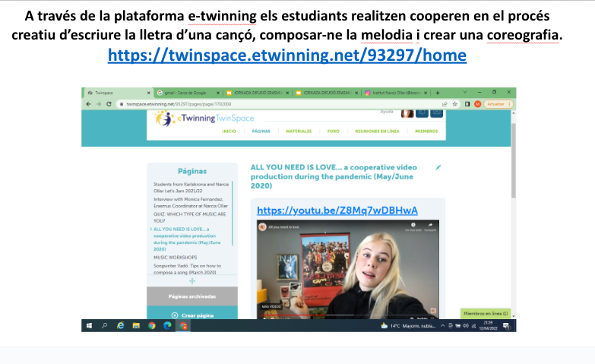
Task: Go to the FORO navigation item
Action: tap(333, 131)
